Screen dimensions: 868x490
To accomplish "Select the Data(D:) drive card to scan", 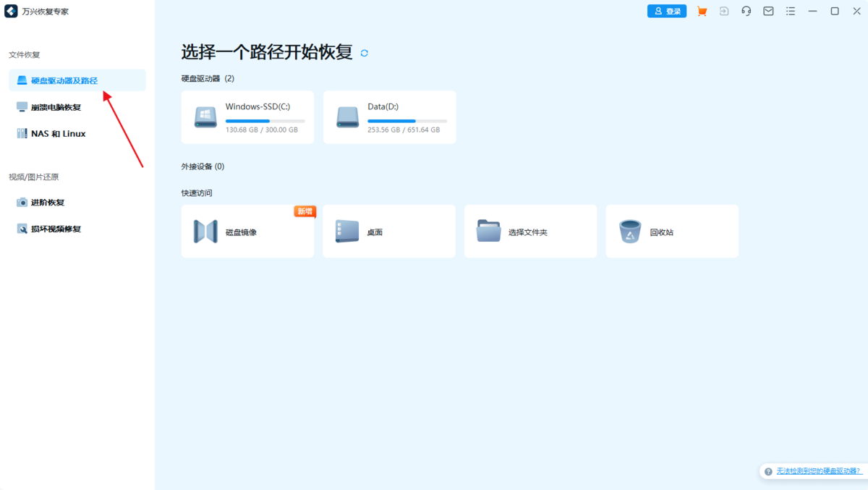I will click(389, 117).
